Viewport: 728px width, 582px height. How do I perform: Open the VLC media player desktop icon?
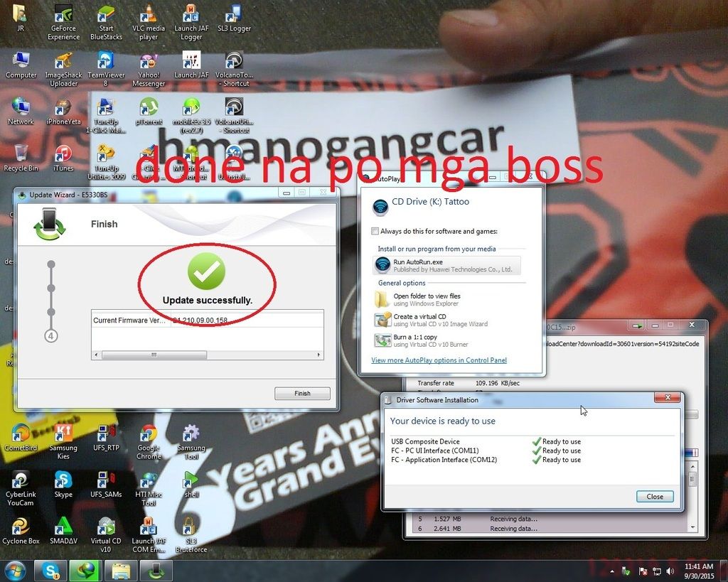[149, 21]
